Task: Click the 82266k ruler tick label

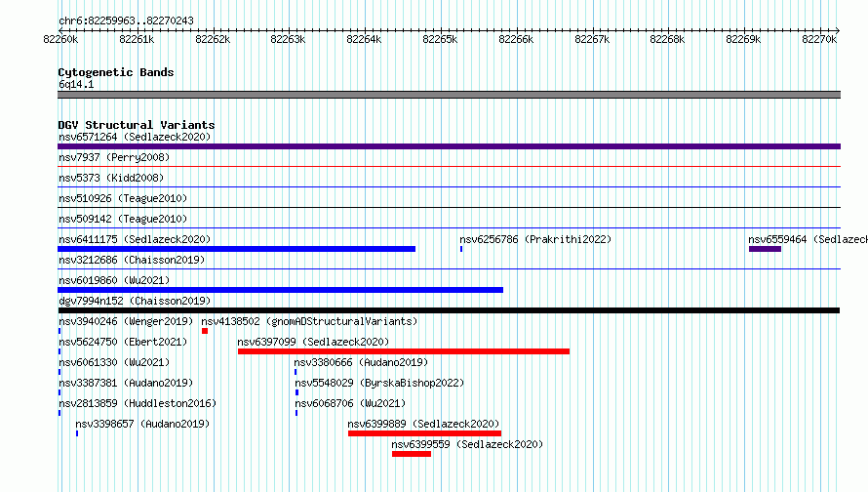Action: (516, 39)
